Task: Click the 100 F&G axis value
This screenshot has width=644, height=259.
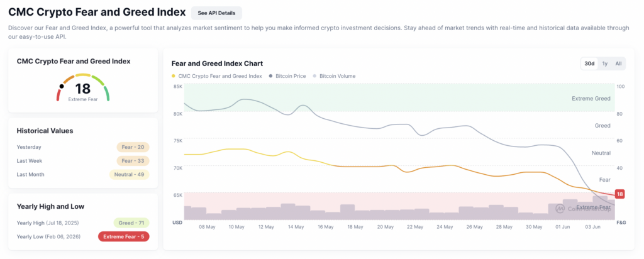Action: click(621, 87)
